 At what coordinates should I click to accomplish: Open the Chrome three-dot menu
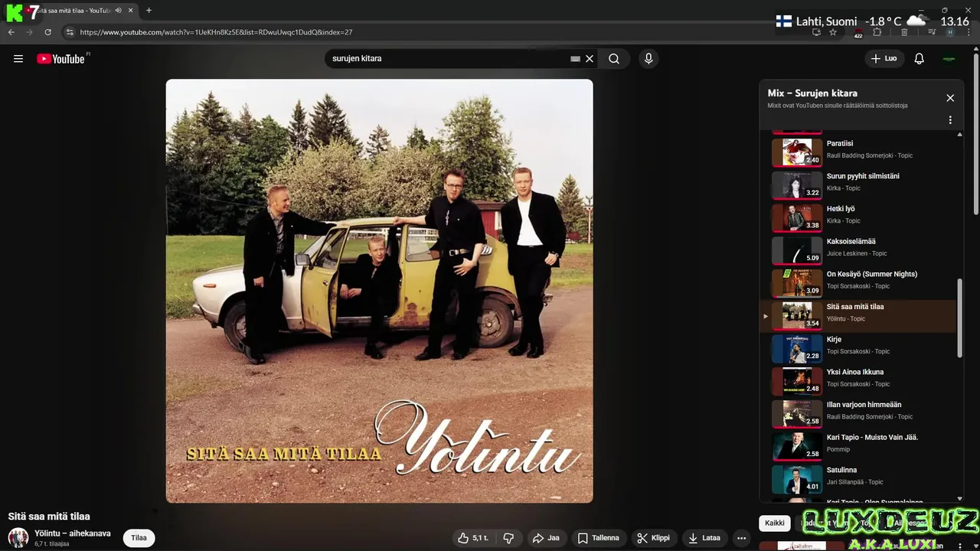[969, 32]
